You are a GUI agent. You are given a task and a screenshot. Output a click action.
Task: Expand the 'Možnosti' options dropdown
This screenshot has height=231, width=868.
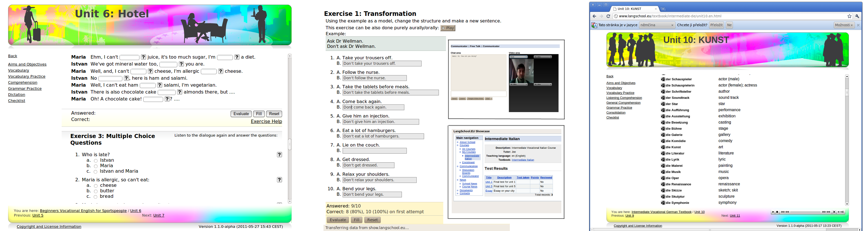click(844, 25)
